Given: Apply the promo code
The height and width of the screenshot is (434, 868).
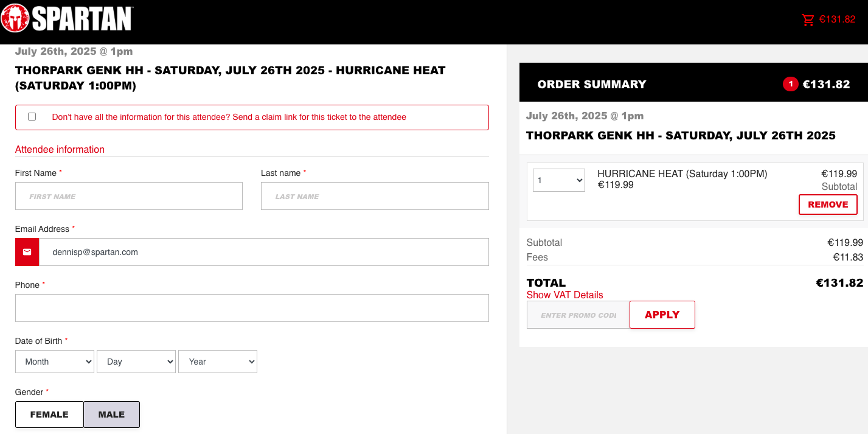Looking at the screenshot, I should pos(662,315).
